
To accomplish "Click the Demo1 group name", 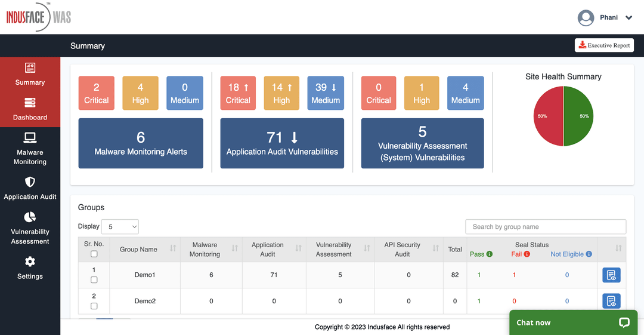I will (145, 275).
